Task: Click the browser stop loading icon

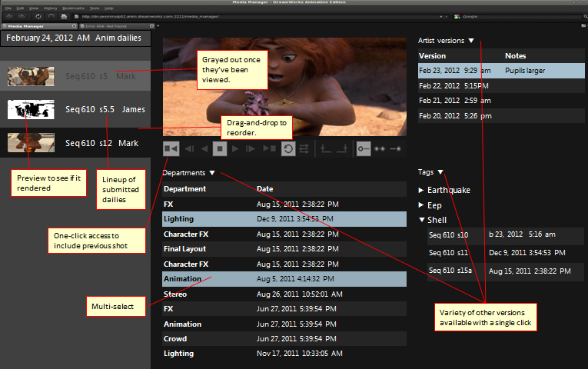Action: [x=51, y=16]
